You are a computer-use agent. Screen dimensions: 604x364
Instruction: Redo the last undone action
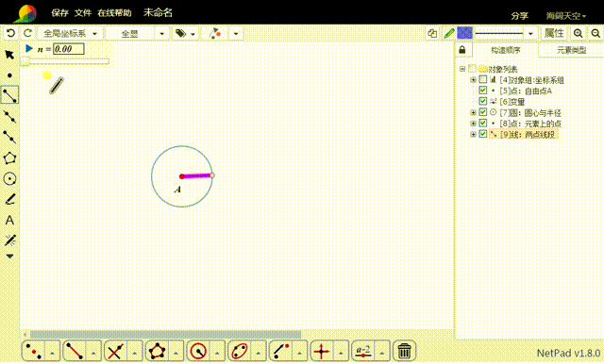(x=27, y=33)
